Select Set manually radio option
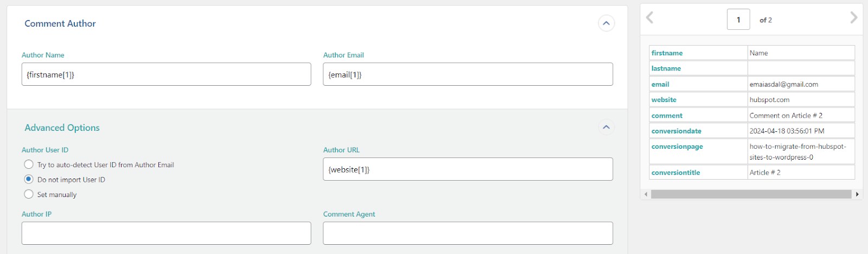Viewport: 868px width, 254px height. tap(29, 194)
